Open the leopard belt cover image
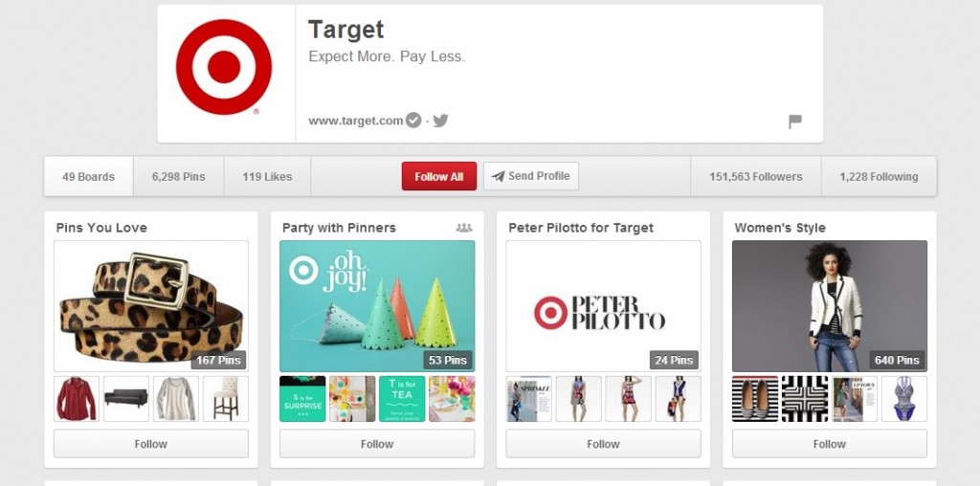 [151, 306]
